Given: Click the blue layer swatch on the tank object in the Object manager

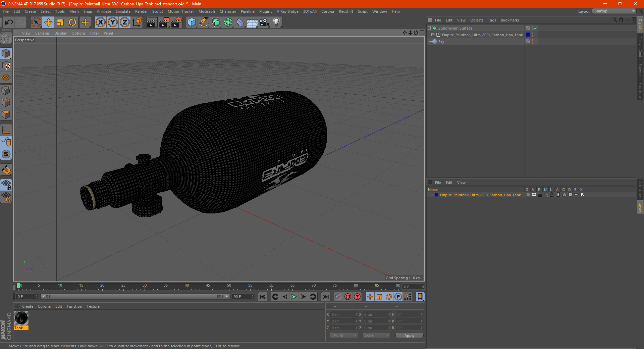Looking at the screenshot, I should tap(528, 35).
